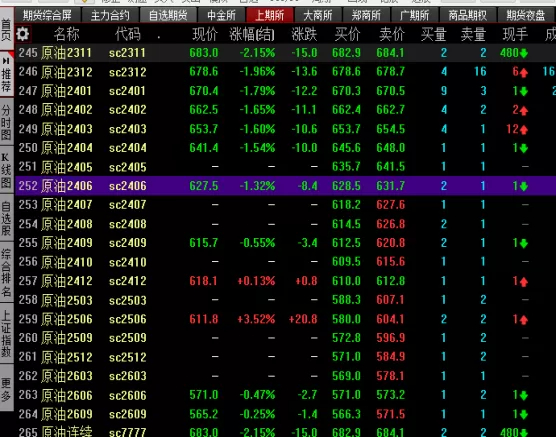Open the 自选股 sidebar panel
The width and height of the screenshot is (556, 437).
tap(6, 218)
